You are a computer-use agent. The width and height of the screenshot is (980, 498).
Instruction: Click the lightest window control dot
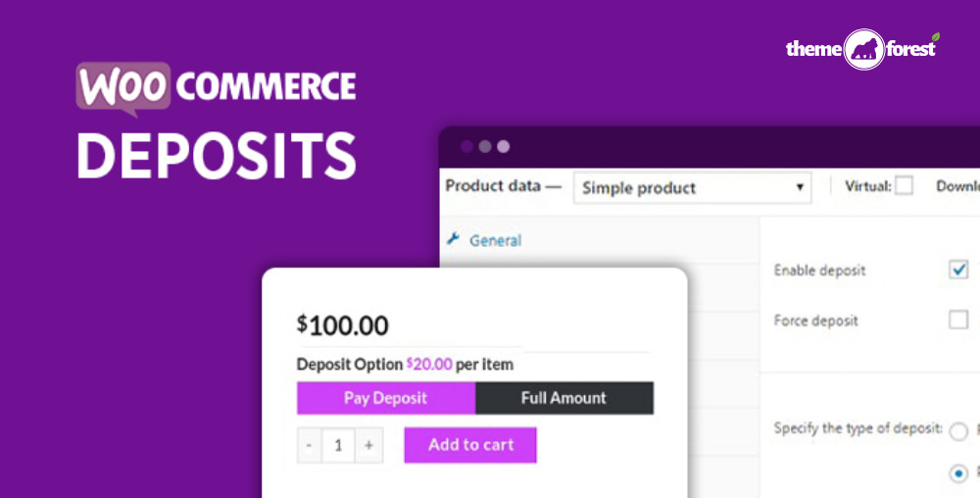(503, 147)
